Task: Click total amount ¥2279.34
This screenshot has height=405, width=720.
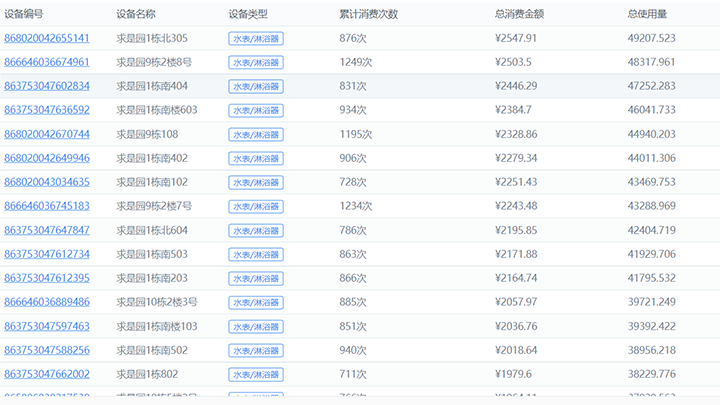Action: tap(516, 158)
